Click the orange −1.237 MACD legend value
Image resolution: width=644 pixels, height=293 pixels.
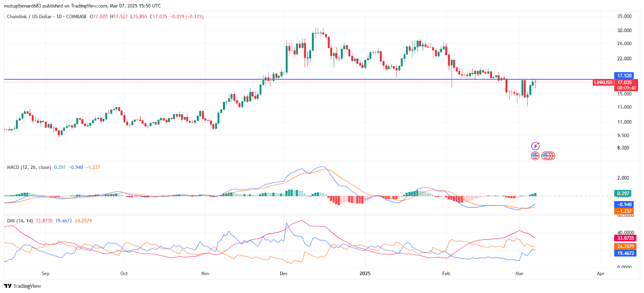(93, 167)
